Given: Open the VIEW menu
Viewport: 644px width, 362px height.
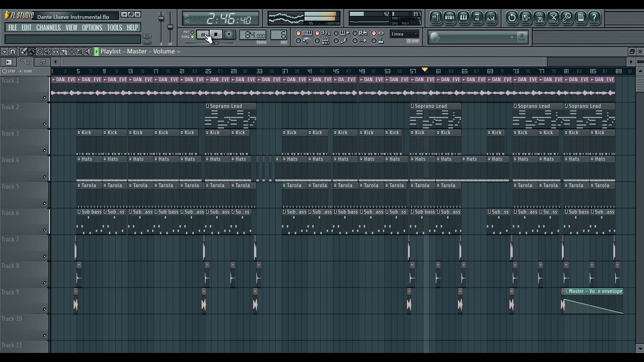Looking at the screenshot, I should 71,28.
